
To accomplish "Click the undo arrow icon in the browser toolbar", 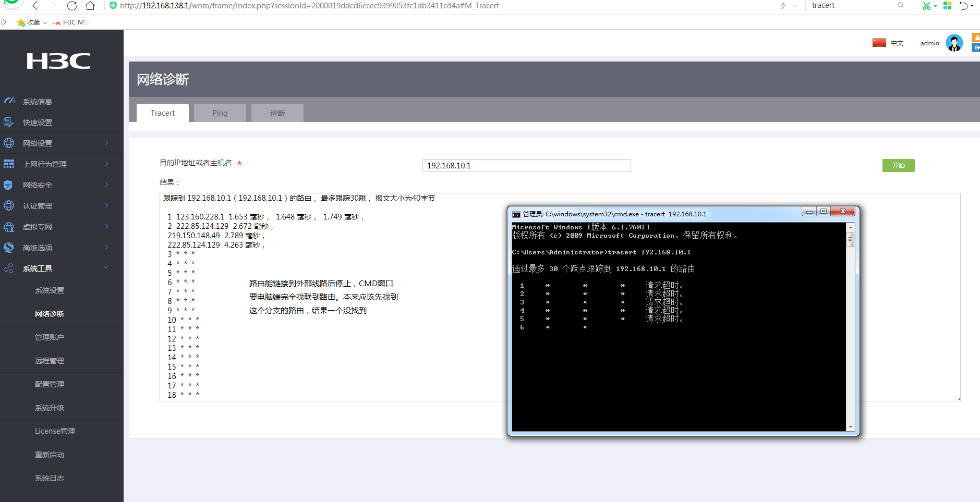I will tap(963, 6).
